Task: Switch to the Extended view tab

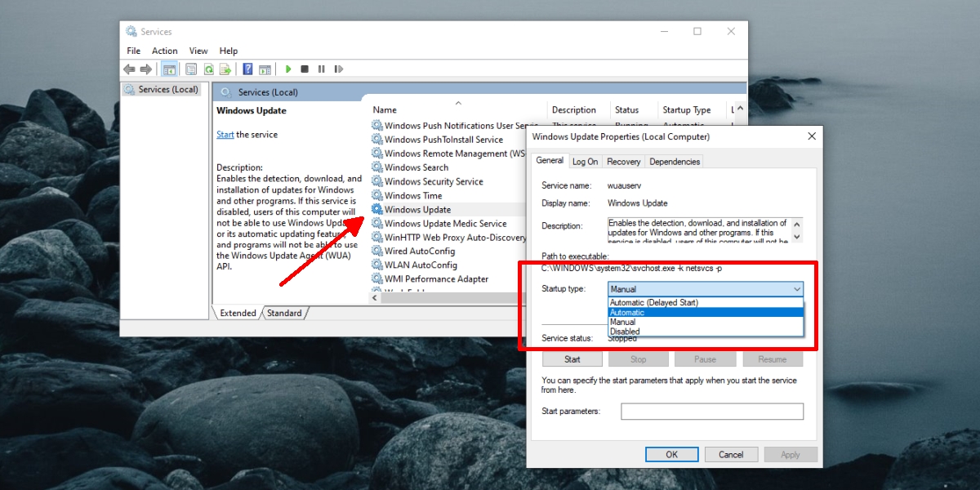Action: coord(238,313)
